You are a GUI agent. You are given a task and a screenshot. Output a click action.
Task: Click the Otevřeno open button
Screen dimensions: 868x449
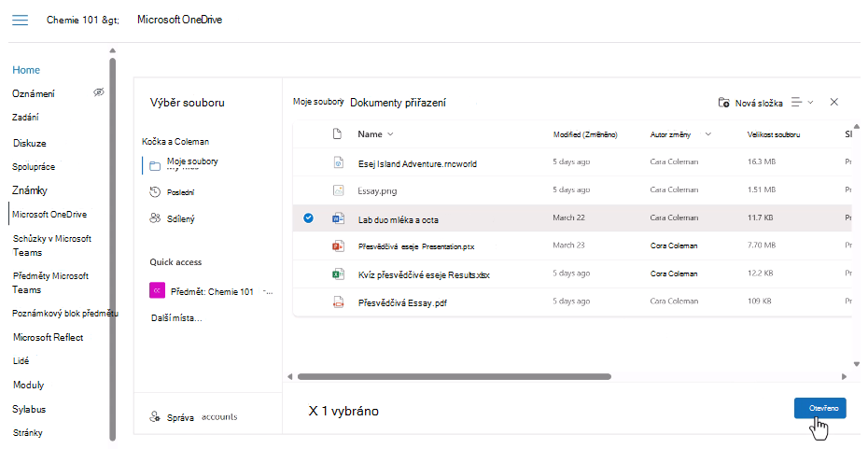(x=819, y=408)
